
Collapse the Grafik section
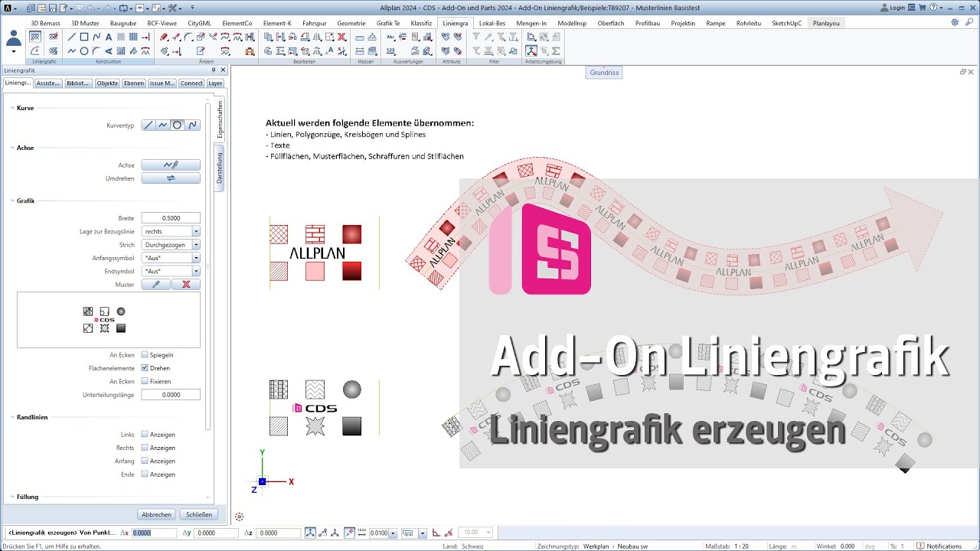12,201
